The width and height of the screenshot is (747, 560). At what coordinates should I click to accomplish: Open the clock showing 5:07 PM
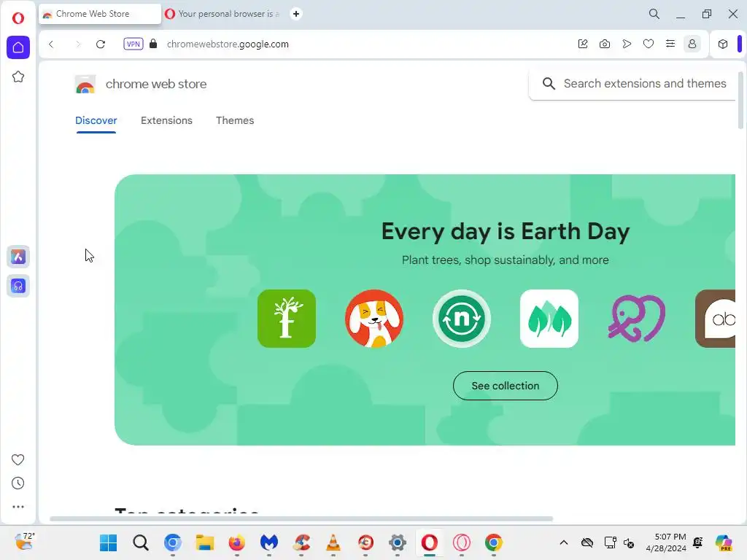[666, 542]
